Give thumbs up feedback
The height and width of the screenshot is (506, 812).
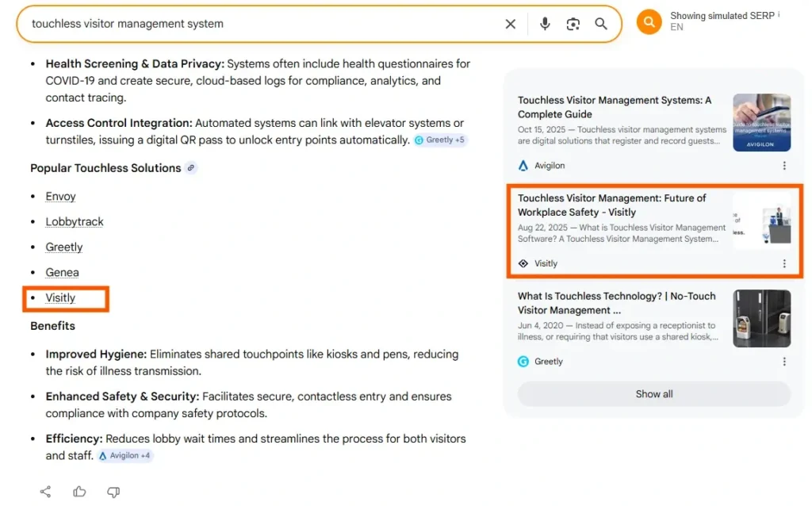(79, 492)
